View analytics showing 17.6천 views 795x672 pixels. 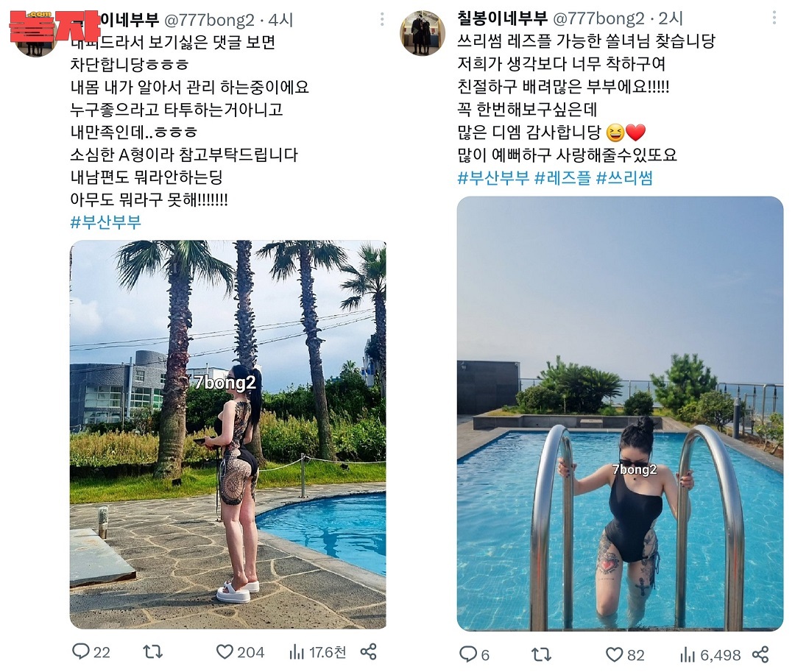pos(317,651)
